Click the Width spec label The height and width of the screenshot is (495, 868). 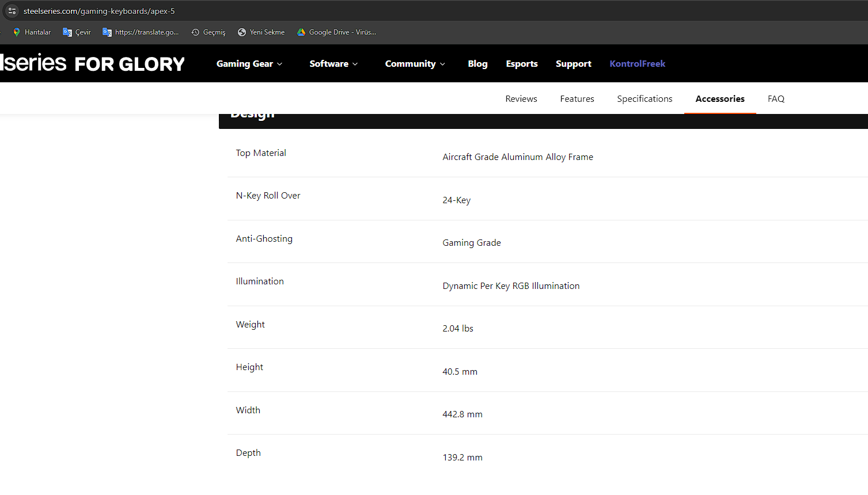tap(248, 410)
